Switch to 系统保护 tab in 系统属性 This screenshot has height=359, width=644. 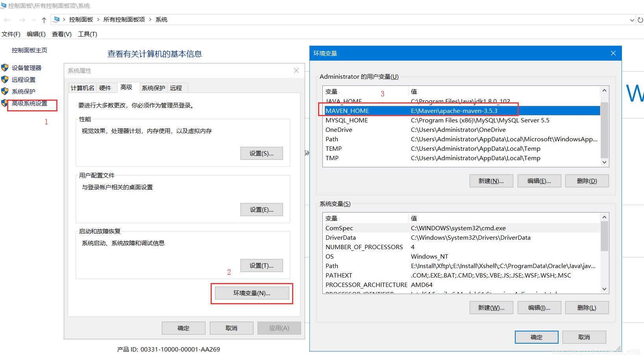point(154,88)
